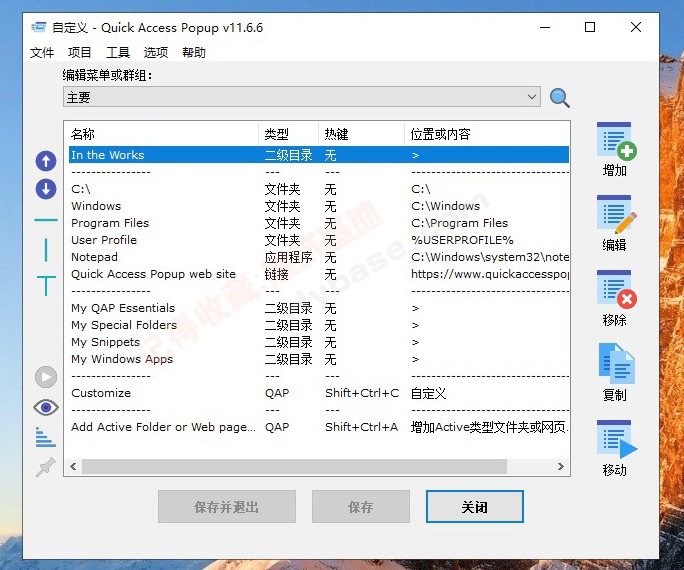684x570 pixels.
Task: Select the User Profile row
Action: (x=318, y=240)
